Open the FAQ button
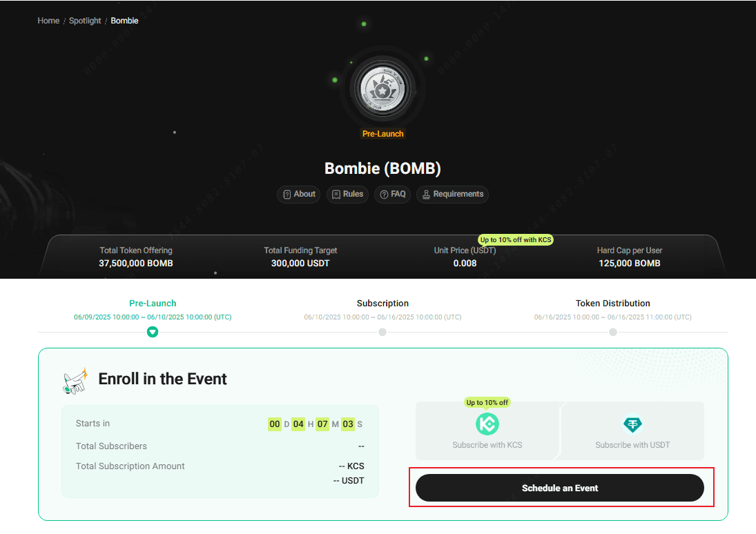This screenshot has height=534, width=756. [392, 195]
